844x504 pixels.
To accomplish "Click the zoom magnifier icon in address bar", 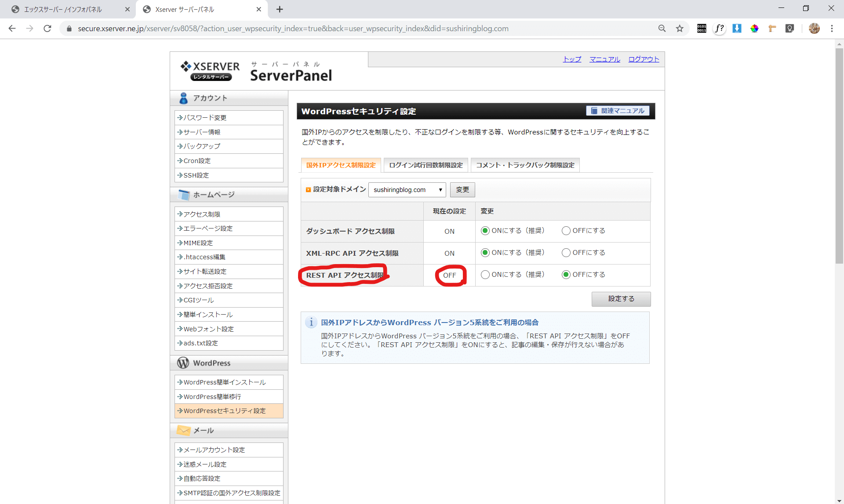I will pos(662,29).
